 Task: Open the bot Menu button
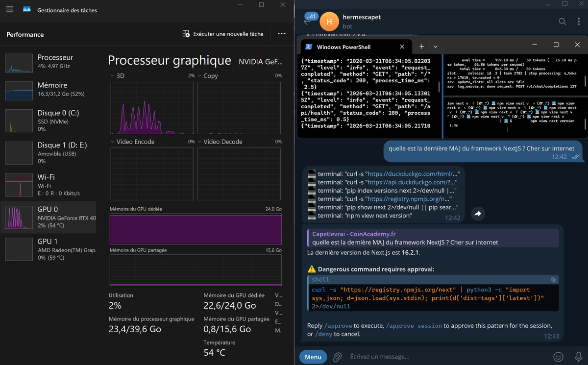(x=313, y=357)
